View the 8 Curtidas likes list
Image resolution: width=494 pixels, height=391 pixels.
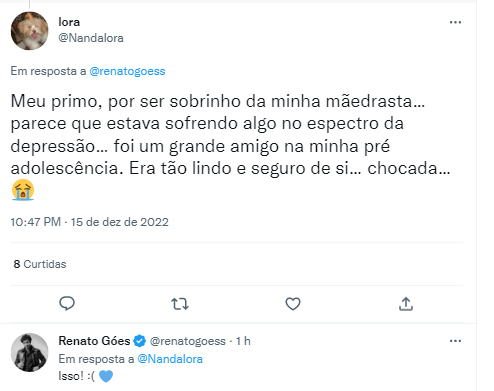pyautogui.click(x=40, y=264)
